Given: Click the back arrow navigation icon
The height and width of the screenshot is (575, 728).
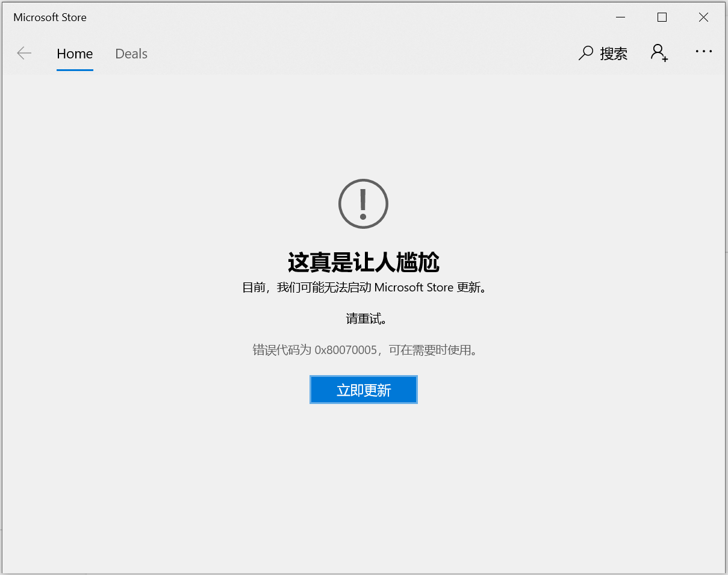Looking at the screenshot, I should click(24, 53).
